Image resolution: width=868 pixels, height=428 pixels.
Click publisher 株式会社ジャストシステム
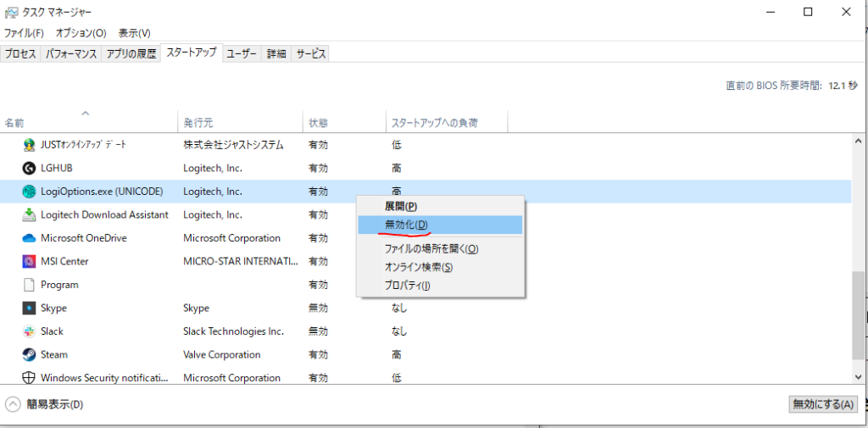coord(234,145)
